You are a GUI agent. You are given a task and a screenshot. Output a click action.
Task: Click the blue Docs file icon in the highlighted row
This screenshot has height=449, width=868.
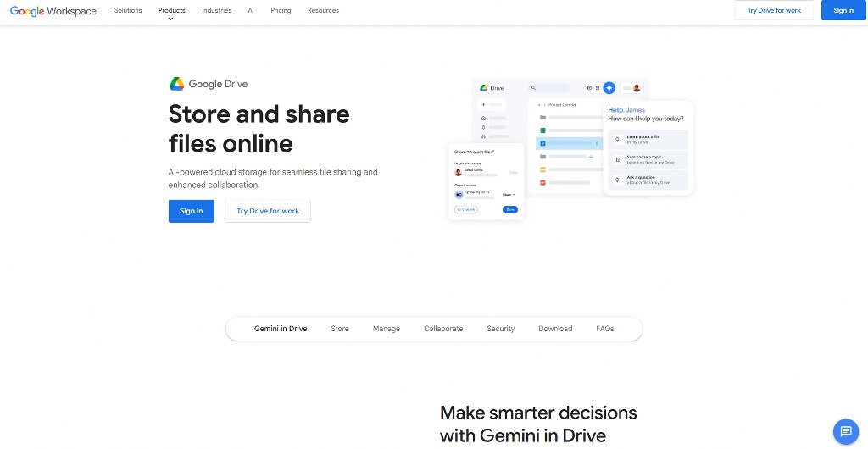coord(543,143)
